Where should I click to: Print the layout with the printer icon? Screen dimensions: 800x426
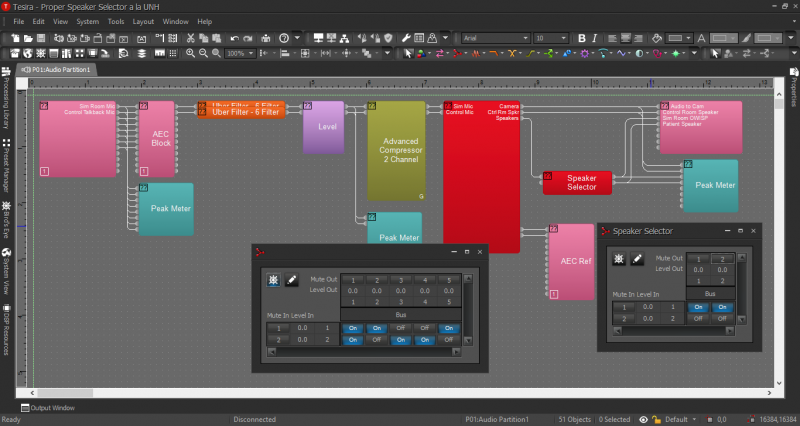coord(266,38)
